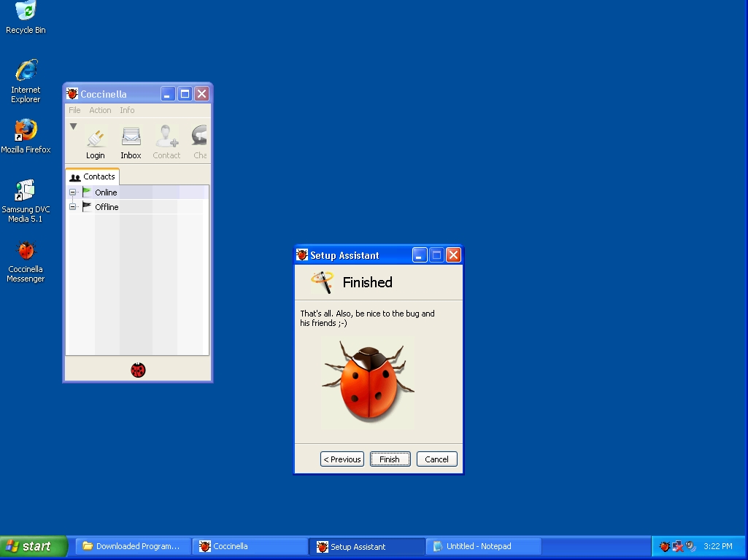
Task: Open the Windows Start menu
Action: 34,546
